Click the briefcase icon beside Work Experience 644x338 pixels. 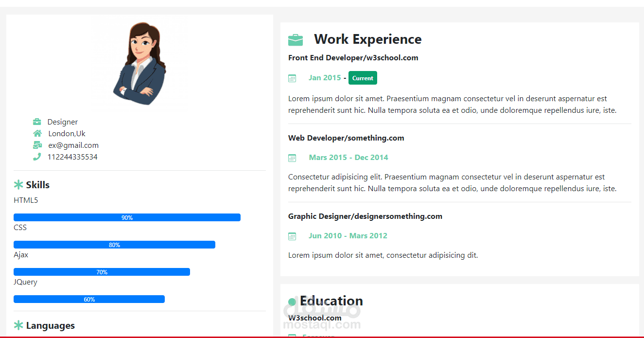(x=296, y=39)
